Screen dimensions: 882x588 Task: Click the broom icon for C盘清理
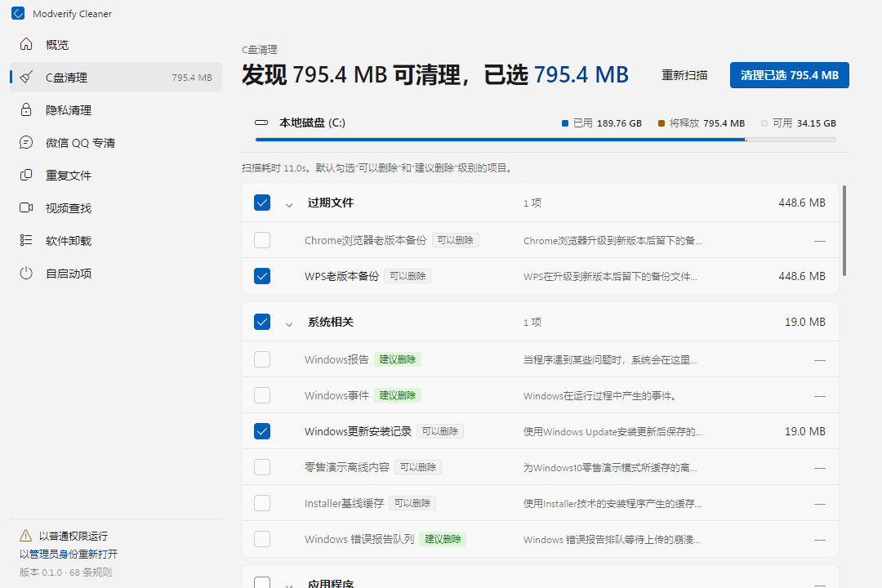[x=26, y=77]
